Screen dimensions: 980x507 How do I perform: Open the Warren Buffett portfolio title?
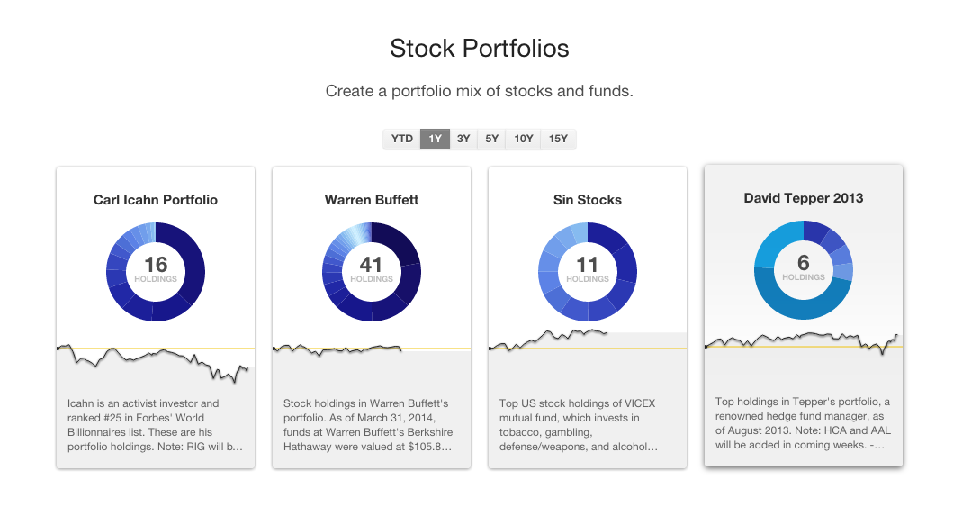[x=372, y=200]
